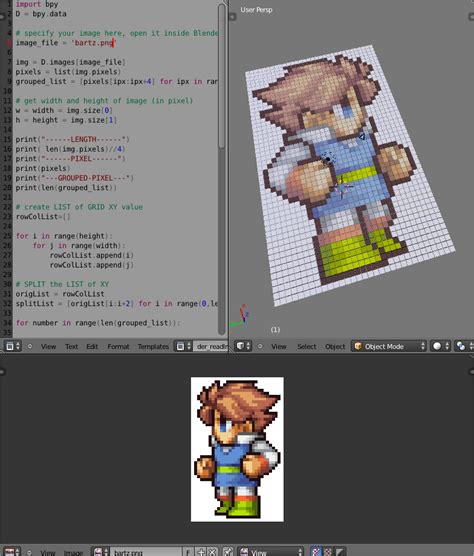Click the line 'origList = rowColList'
Screen dimensions: 474x556
(x=60, y=294)
